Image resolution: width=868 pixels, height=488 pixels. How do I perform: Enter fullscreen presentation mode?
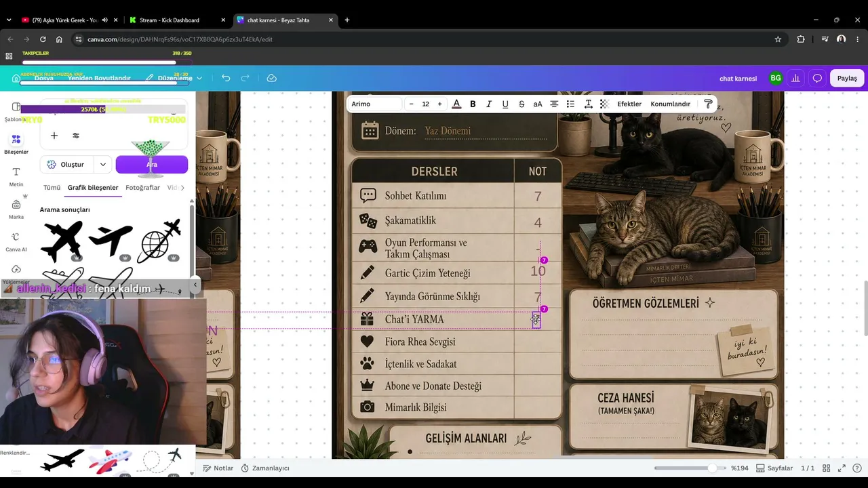pyautogui.click(x=842, y=468)
